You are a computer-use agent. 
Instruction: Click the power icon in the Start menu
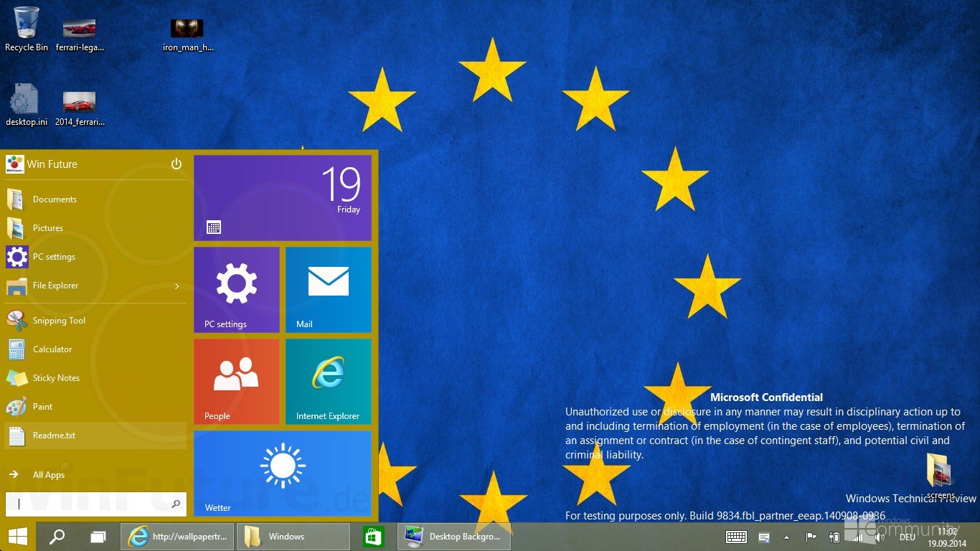[176, 164]
